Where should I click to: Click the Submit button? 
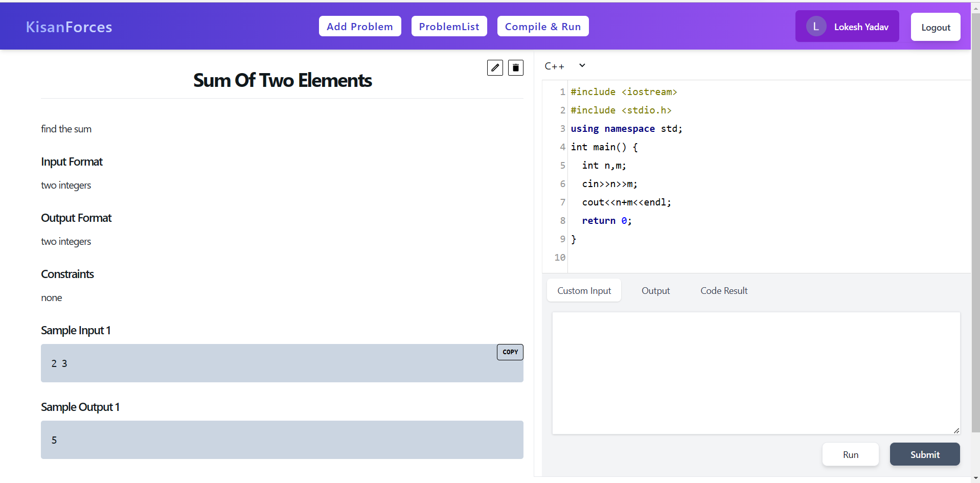[x=924, y=454]
